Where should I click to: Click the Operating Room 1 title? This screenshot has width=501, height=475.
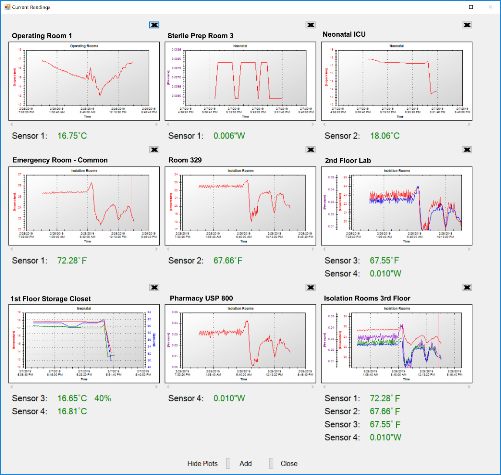[42, 36]
